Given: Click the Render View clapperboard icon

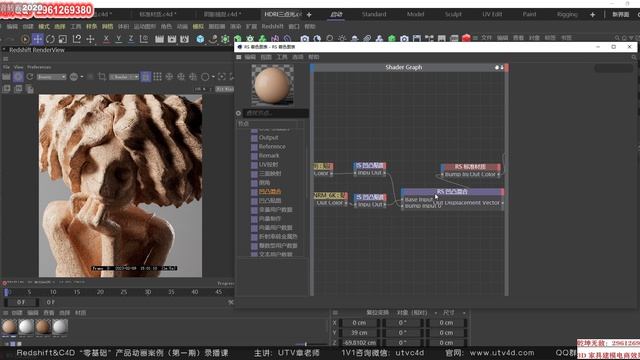Looking at the screenshot, I should (159, 39).
